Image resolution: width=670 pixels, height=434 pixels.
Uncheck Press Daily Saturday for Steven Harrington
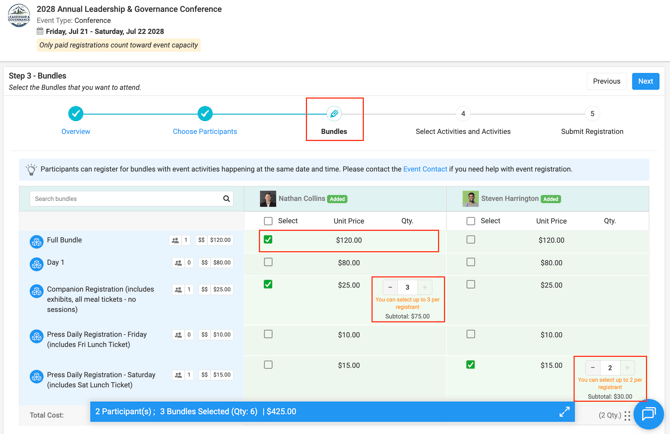coord(470,365)
